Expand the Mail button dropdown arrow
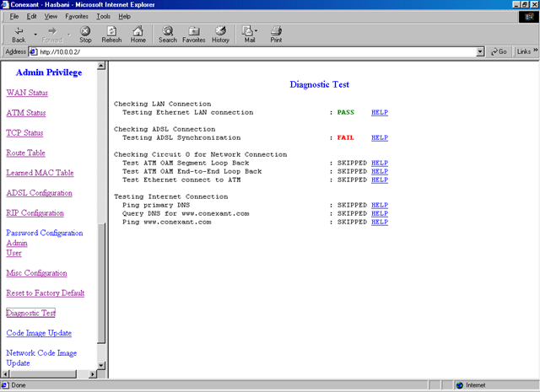Viewport: 540px width, 392px height. click(256, 31)
